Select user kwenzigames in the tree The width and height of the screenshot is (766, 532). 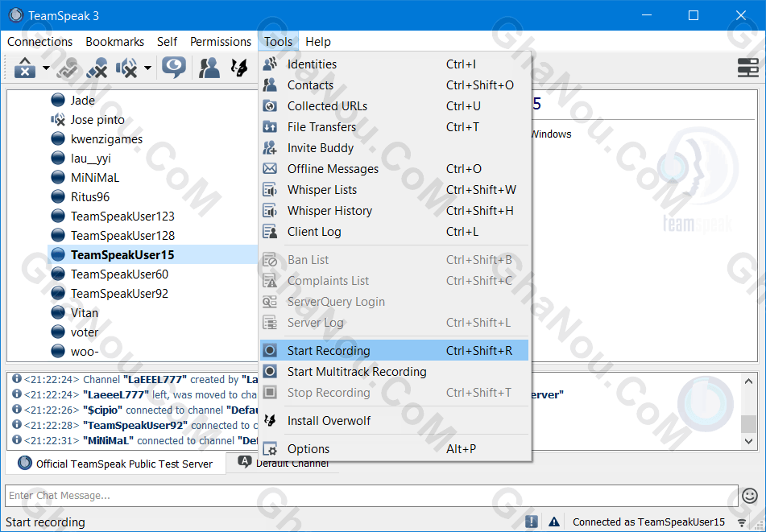click(106, 139)
